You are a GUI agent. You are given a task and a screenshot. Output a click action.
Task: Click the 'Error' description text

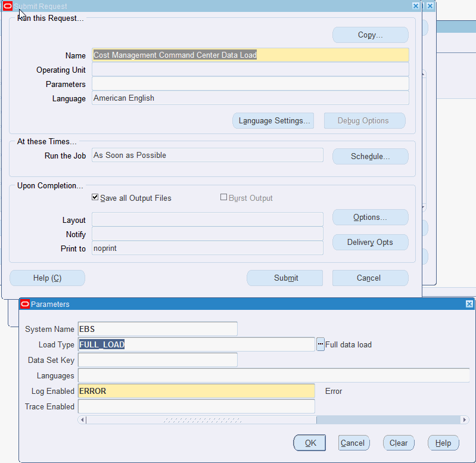tap(334, 391)
